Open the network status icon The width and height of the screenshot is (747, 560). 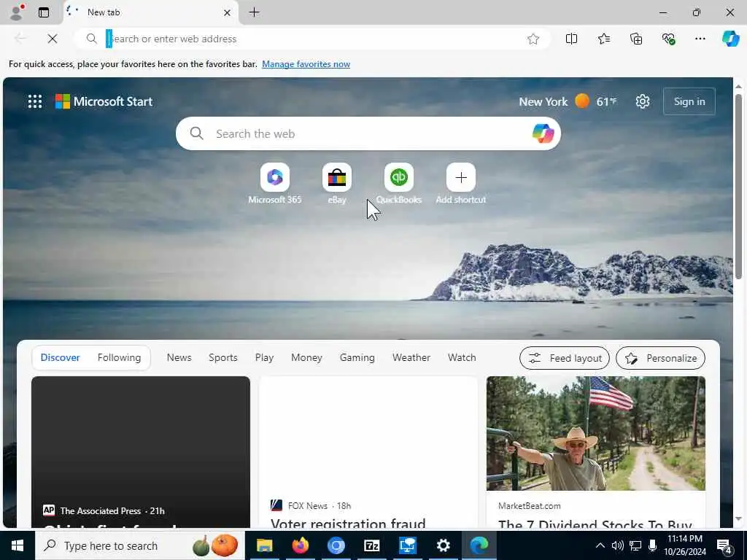click(635, 545)
